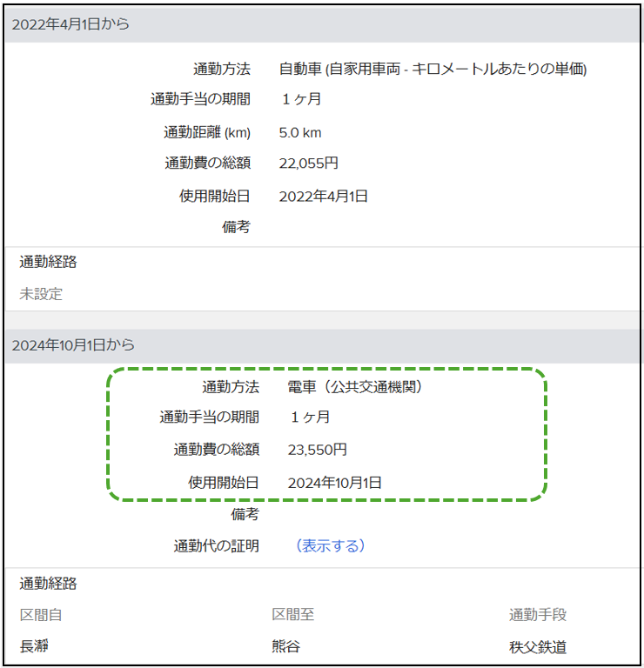644x668 pixels.
Task: Click the 通勤手段 column header
Action: [x=538, y=615]
